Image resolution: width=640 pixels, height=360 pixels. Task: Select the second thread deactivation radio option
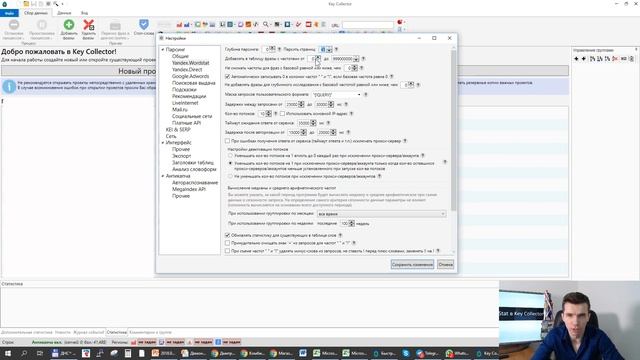click(x=231, y=163)
